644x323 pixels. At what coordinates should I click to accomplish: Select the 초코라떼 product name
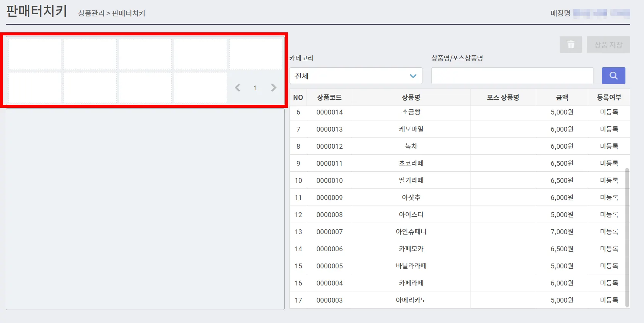(411, 164)
